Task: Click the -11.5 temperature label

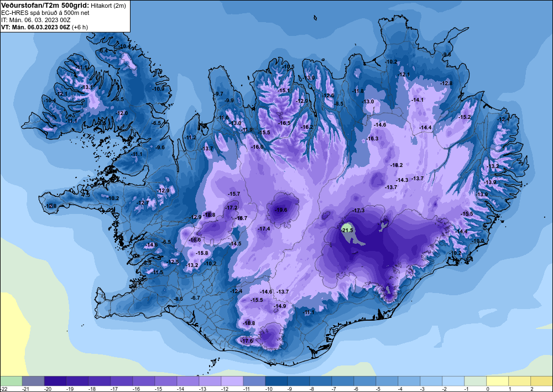Action: point(157,273)
